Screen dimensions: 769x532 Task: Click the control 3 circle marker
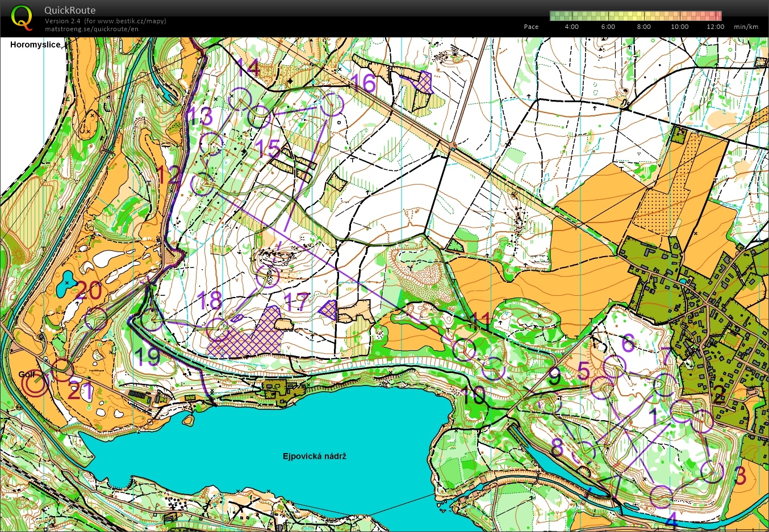click(712, 471)
